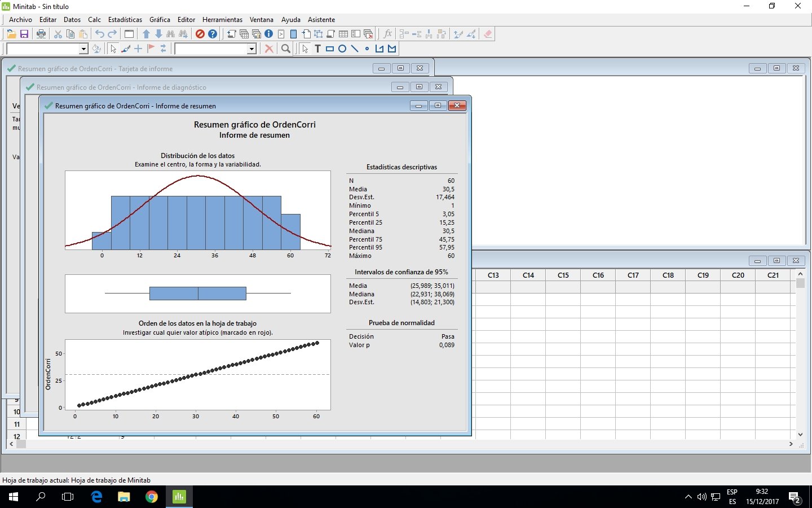Select row 11 header in worksheet

coord(17,424)
